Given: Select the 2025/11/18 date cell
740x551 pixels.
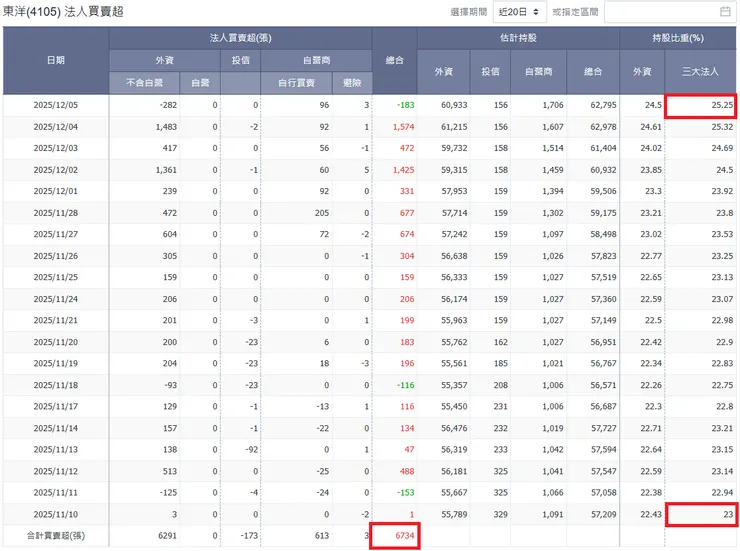Looking at the screenshot, I should click(x=56, y=385).
